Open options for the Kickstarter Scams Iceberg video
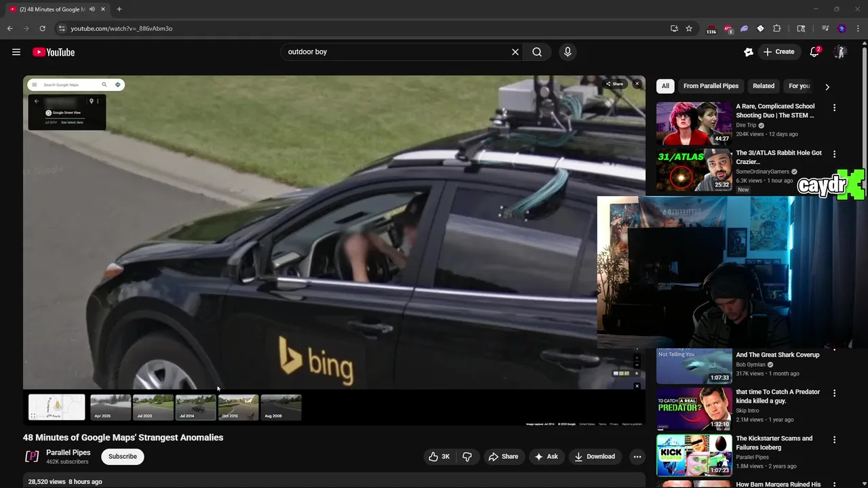Image resolution: width=868 pixels, height=488 pixels. click(x=834, y=440)
